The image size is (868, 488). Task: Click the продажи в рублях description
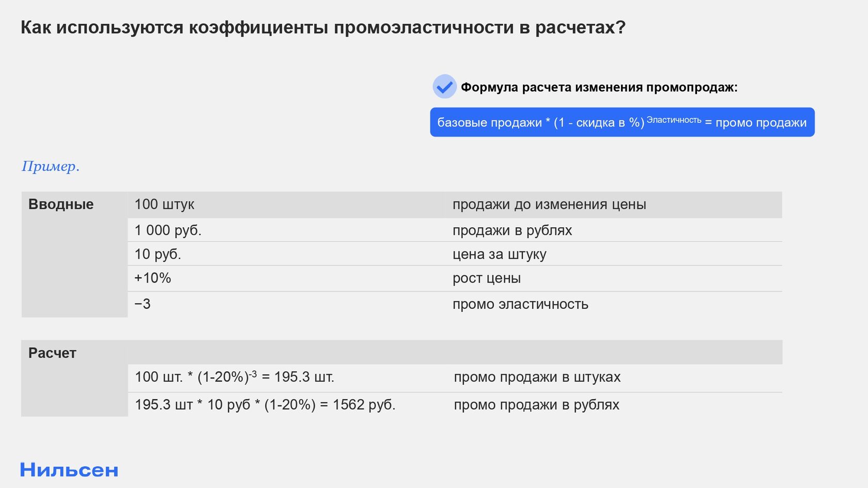[512, 230]
